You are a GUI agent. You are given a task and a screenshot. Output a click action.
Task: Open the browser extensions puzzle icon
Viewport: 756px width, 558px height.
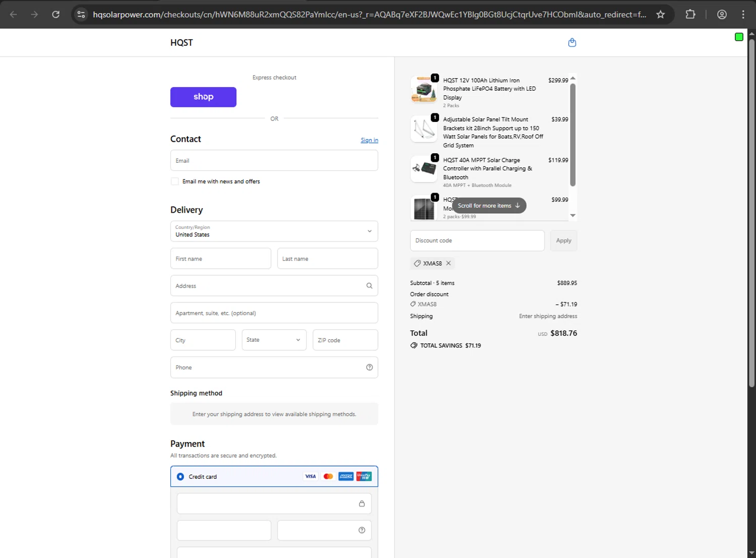pyautogui.click(x=690, y=14)
